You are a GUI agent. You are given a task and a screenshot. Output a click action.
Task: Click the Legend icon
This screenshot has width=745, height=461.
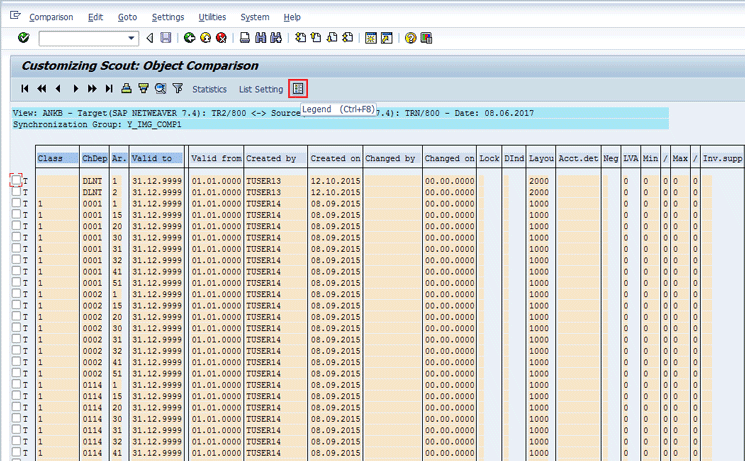pyautogui.click(x=296, y=89)
